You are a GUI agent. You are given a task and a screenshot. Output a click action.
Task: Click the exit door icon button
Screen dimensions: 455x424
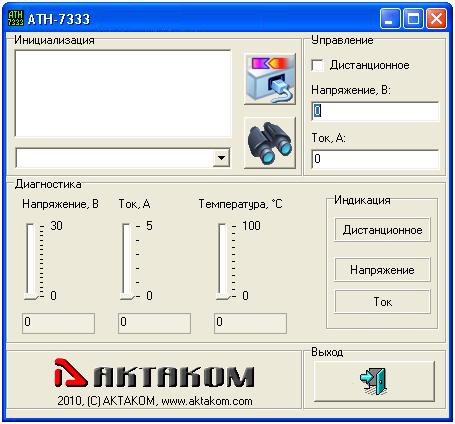[x=374, y=381]
